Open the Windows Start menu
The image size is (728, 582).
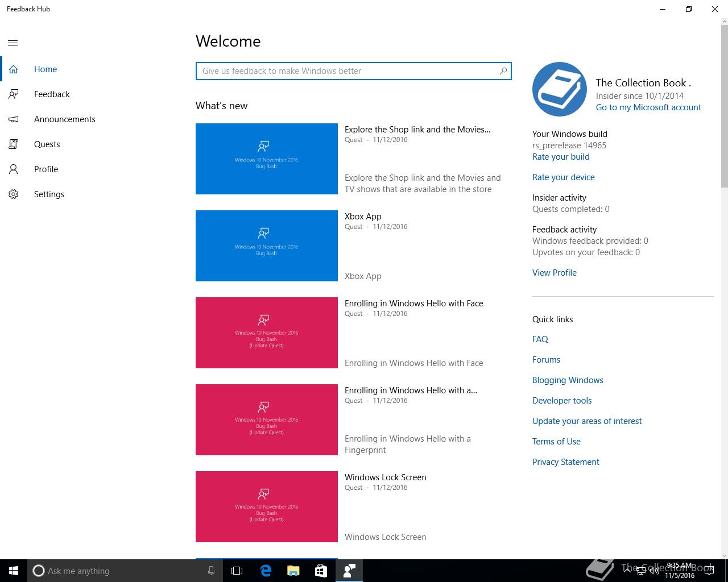[14, 571]
